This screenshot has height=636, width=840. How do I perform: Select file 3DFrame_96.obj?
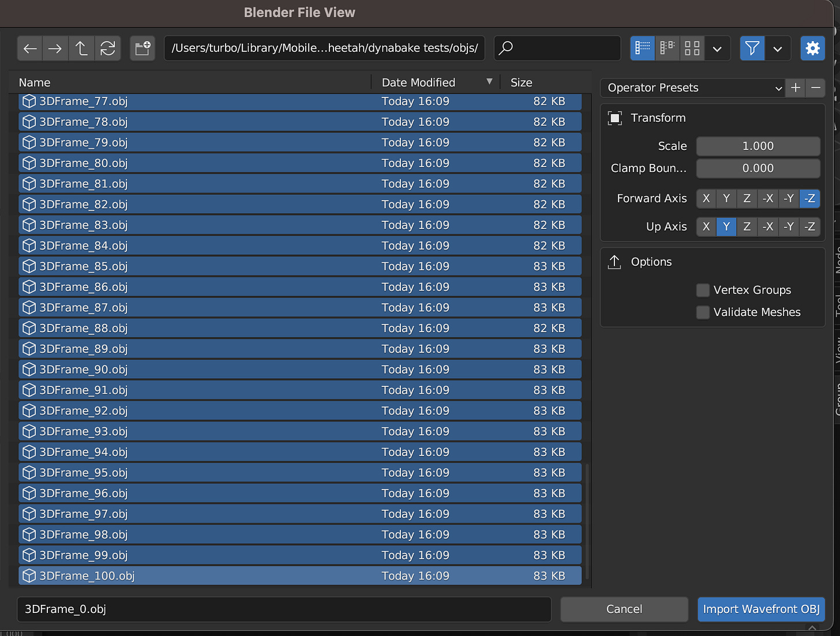tap(299, 493)
